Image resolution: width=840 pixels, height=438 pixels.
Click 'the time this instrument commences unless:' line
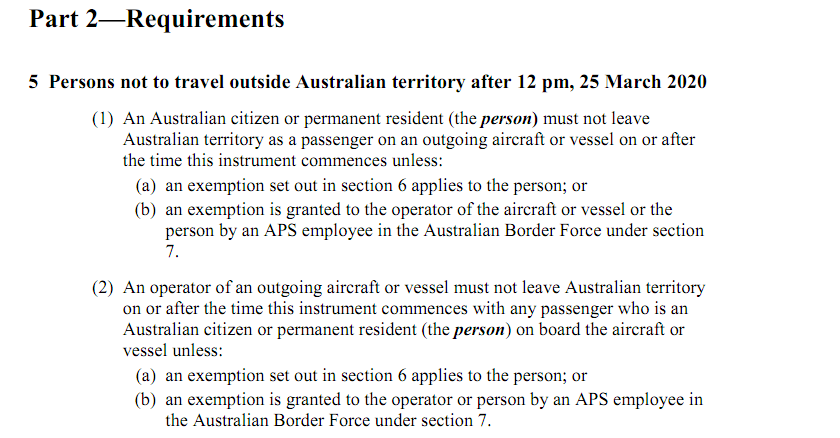283,161
